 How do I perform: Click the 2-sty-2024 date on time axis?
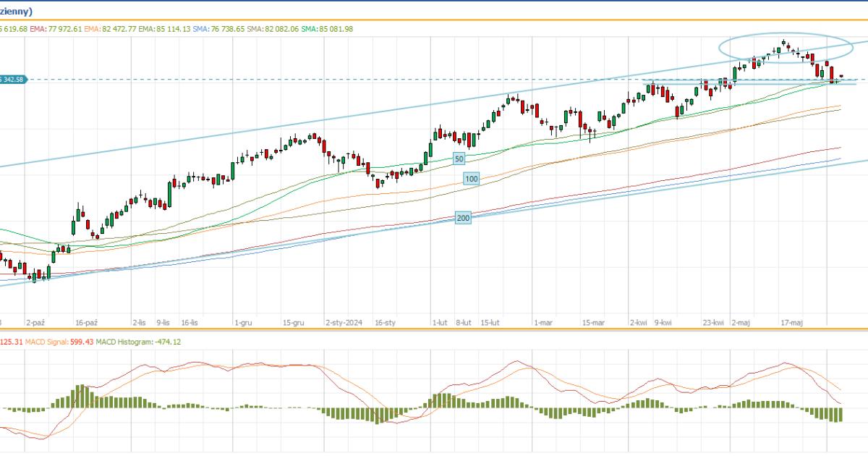coord(344,322)
